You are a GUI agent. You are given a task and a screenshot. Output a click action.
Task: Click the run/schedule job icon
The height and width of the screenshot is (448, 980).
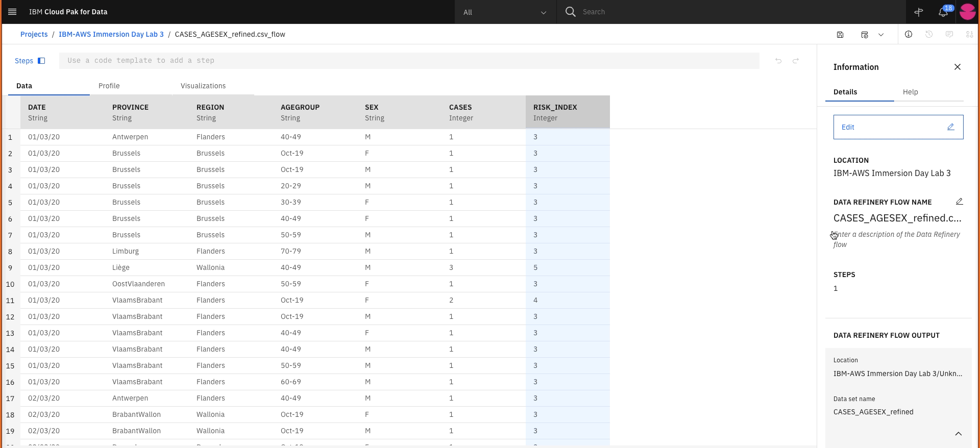(865, 35)
